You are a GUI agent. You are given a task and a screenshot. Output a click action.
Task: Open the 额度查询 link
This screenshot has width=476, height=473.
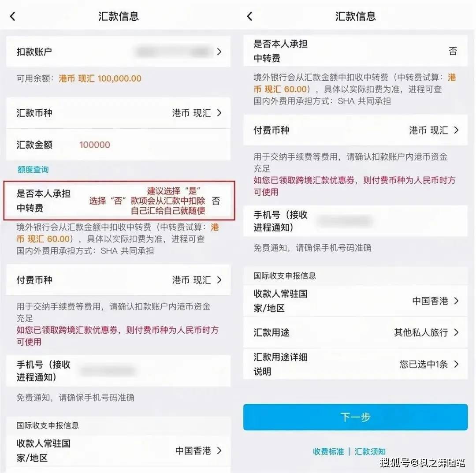[x=33, y=169]
